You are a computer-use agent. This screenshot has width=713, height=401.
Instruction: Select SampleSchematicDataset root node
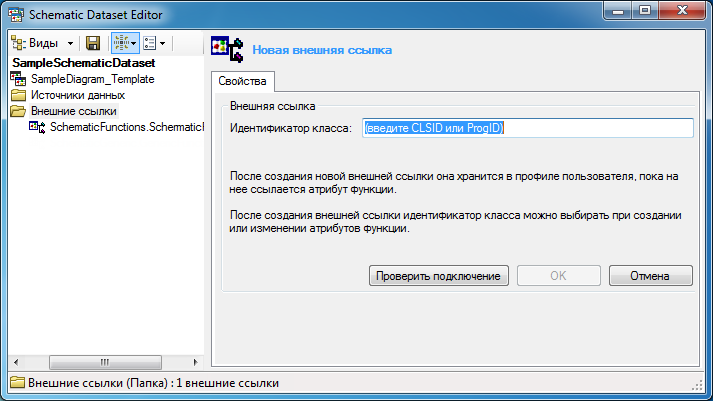point(83,63)
